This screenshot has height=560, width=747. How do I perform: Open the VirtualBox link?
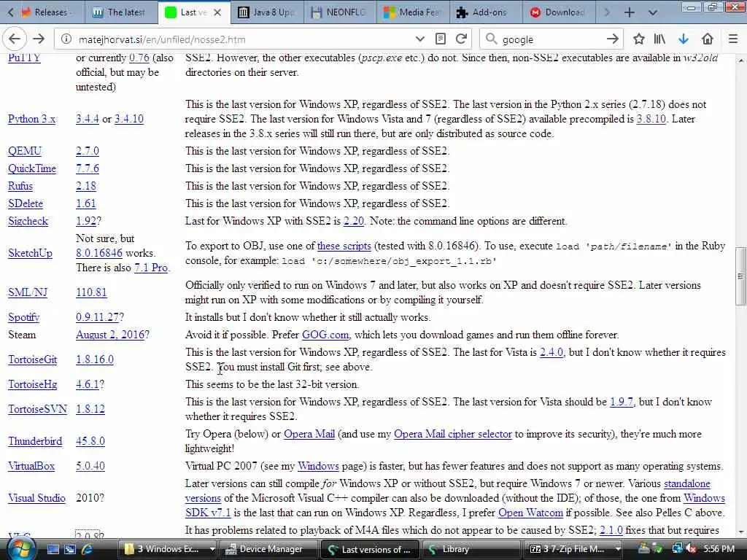[x=31, y=466]
